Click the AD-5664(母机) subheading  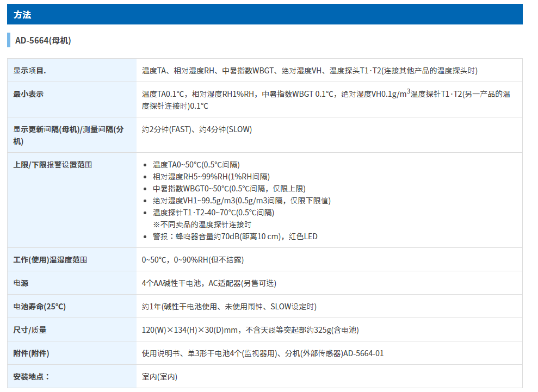coord(43,41)
